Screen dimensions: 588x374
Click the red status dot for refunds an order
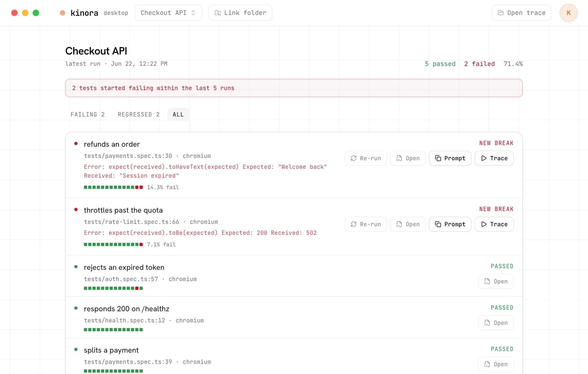(76, 143)
